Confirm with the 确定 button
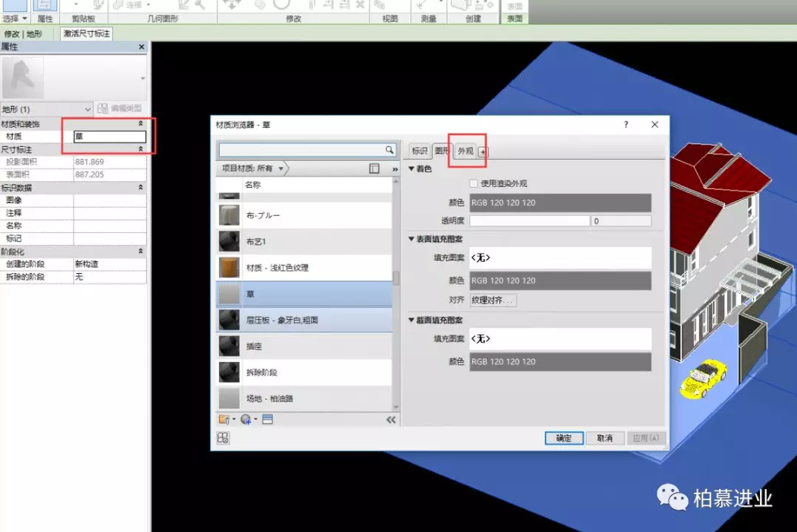The width and height of the screenshot is (797, 532). coord(564,438)
